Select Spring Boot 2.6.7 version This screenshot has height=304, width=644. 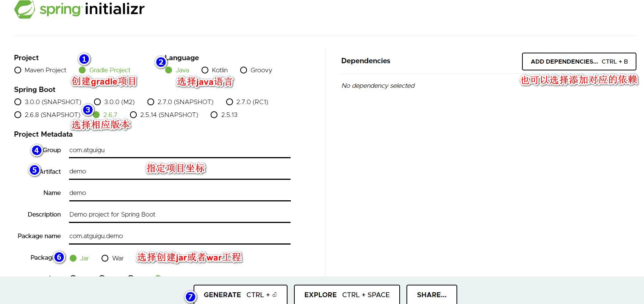tap(105, 115)
